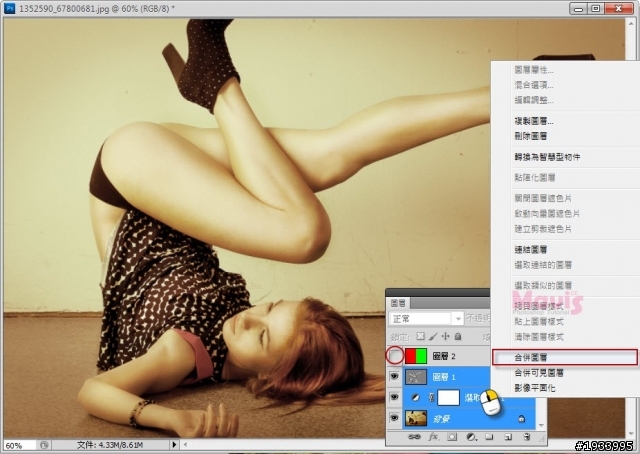640x454 pixels.
Task: Choose 連結圖層 menu entry
Action: coord(531,249)
